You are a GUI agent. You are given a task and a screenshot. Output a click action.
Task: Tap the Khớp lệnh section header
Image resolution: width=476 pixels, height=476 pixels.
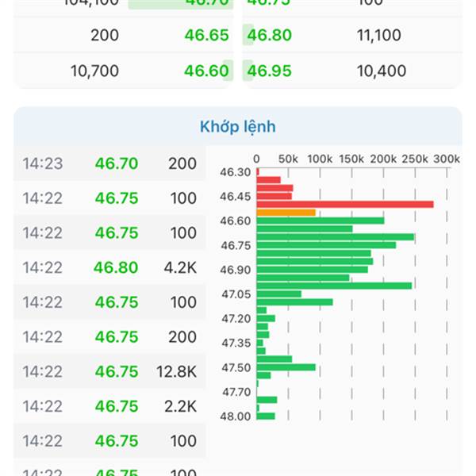pyautogui.click(x=238, y=127)
